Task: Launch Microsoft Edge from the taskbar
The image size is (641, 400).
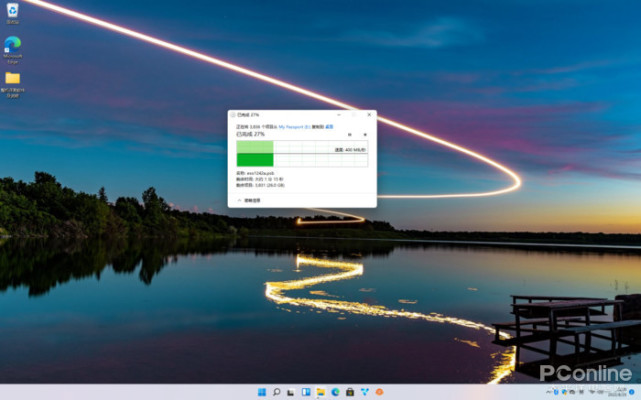Action: (x=335, y=392)
